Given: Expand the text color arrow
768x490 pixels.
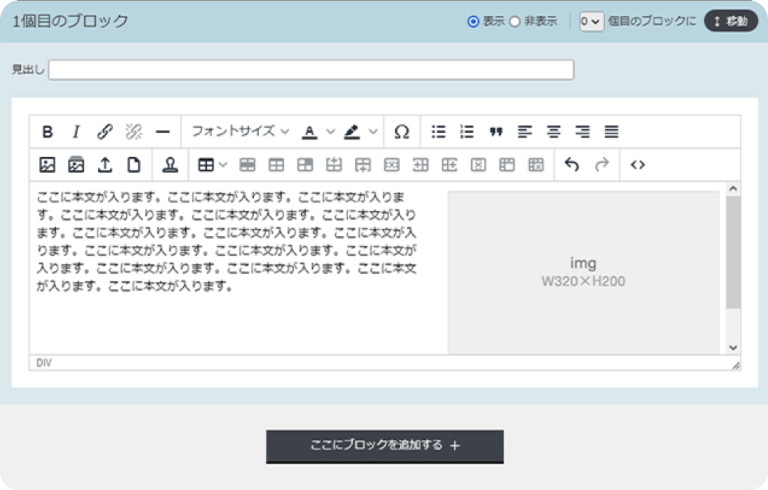Looking at the screenshot, I should 331,131.
